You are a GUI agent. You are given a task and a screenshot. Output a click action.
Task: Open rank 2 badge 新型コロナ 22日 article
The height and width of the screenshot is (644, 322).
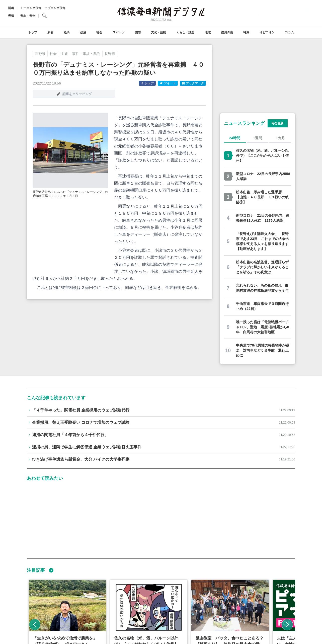[228, 176]
